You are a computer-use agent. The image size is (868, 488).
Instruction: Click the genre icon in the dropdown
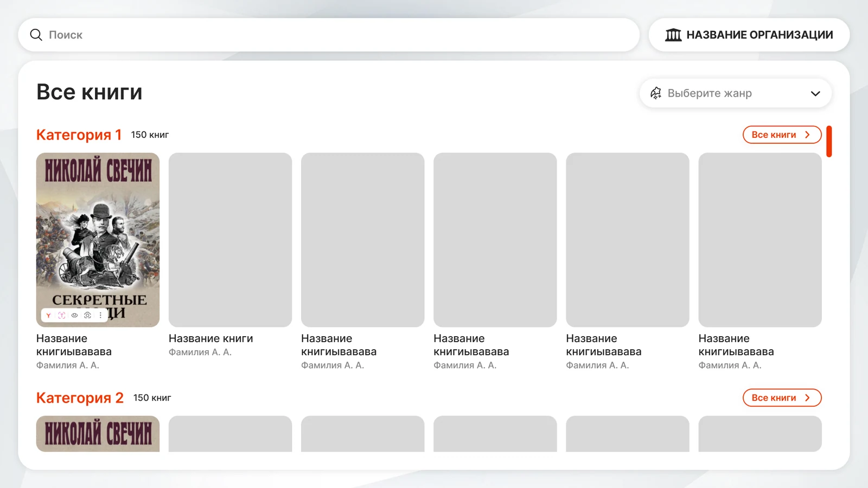(x=656, y=93)
